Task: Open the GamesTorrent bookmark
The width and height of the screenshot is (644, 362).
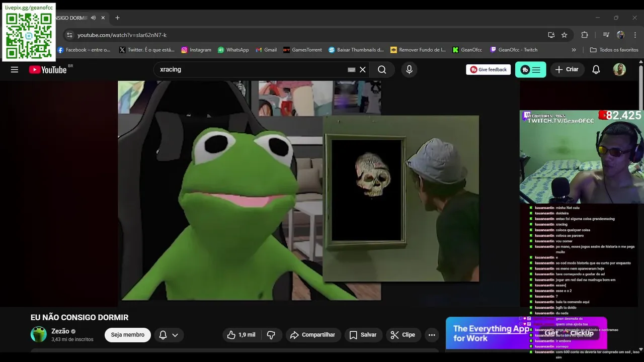Action: (302, 50)
